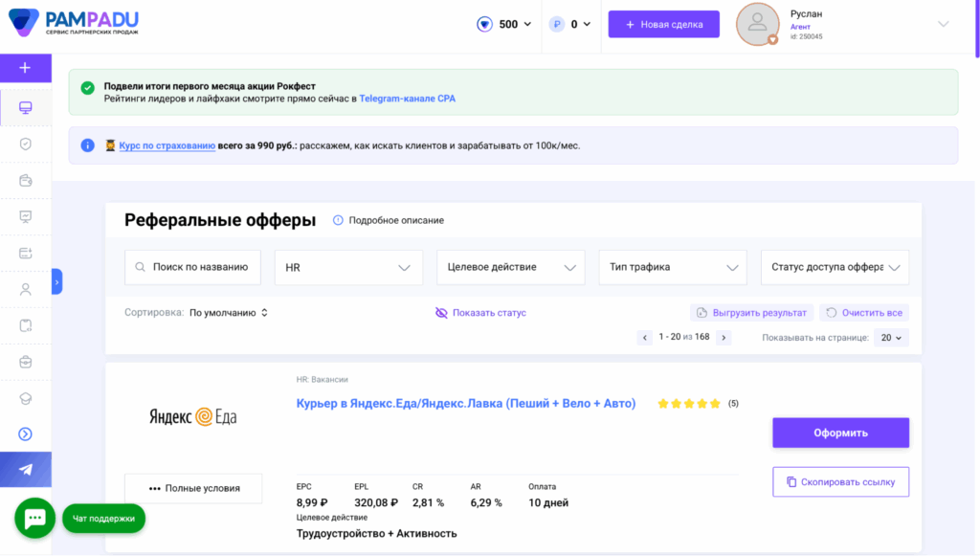
Task: Open the shield icon in sidebar
Action: point(26,144)
